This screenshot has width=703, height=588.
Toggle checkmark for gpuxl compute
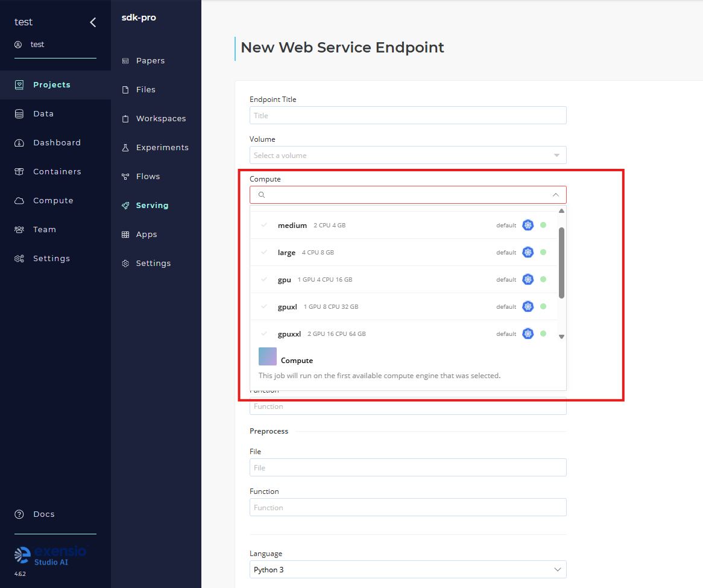pos(264,306)
